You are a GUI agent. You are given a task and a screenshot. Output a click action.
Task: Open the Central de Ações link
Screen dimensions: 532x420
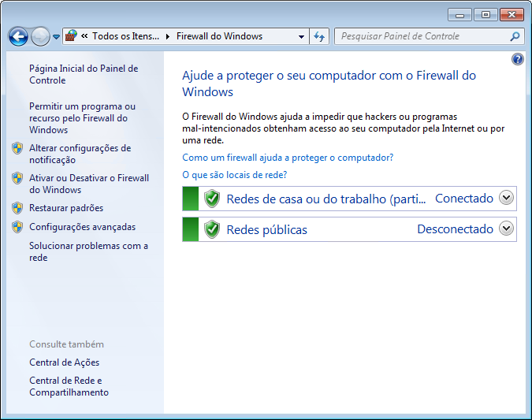(x=64, y=362)
